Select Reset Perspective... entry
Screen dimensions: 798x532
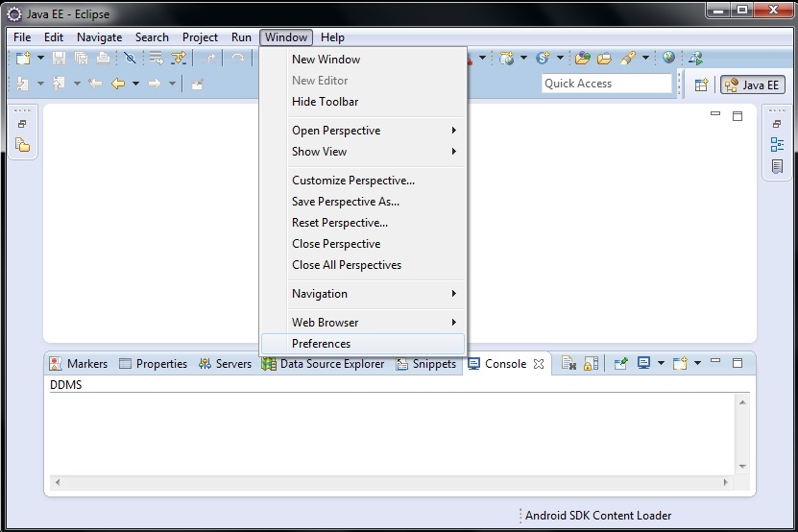pos(363,223)
